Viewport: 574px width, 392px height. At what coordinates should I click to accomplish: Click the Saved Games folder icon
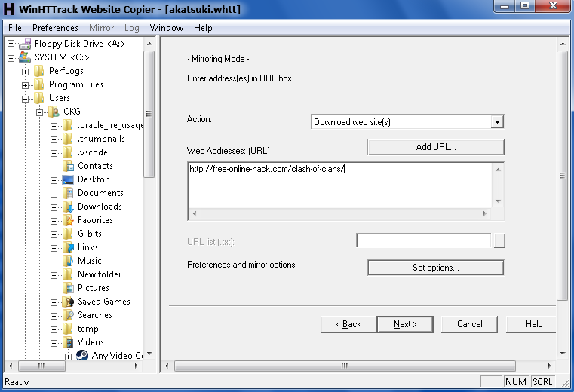[68, 302]
